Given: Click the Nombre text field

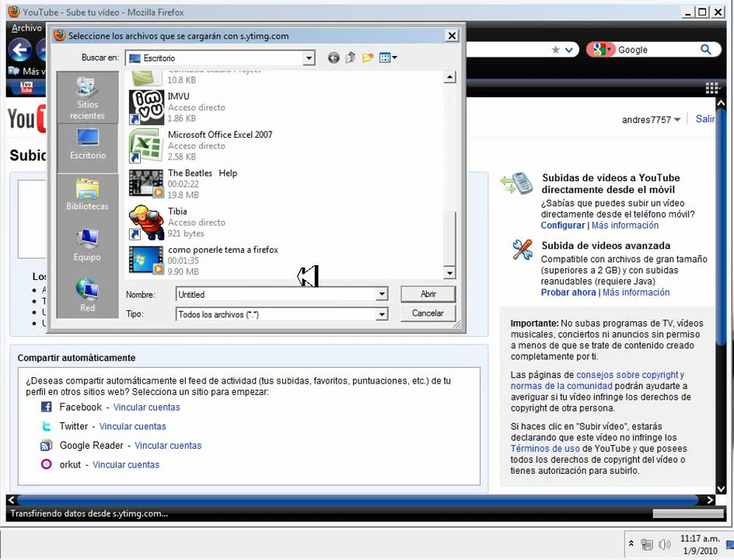Looking at the screenshot, I should tap(276, 294).
